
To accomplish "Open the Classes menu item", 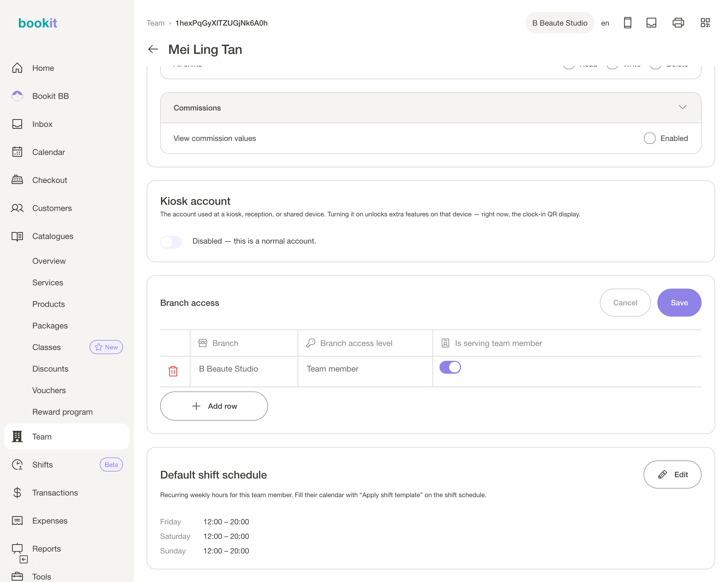I will (47, 347).
